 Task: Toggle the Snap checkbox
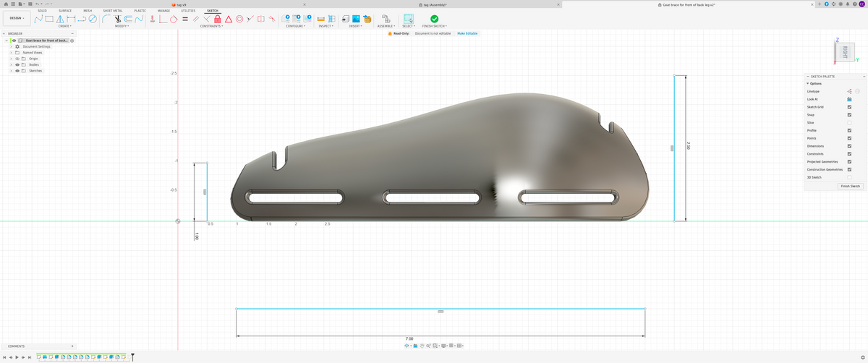(849, 115)
